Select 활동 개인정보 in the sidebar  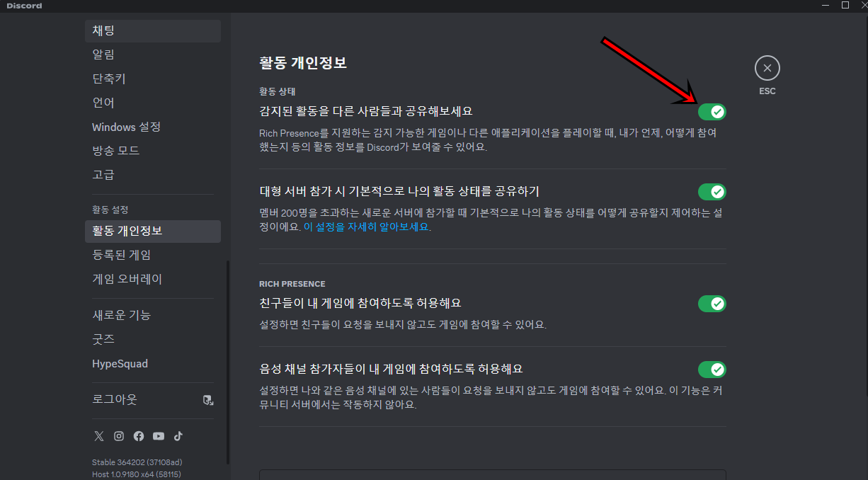[153, 231]
